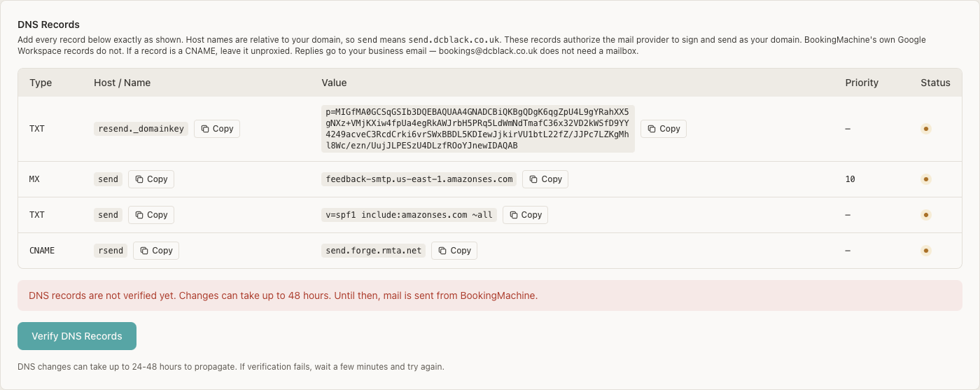
Task: Click status dot for the SPF TXT record
Action: [926, 215]
